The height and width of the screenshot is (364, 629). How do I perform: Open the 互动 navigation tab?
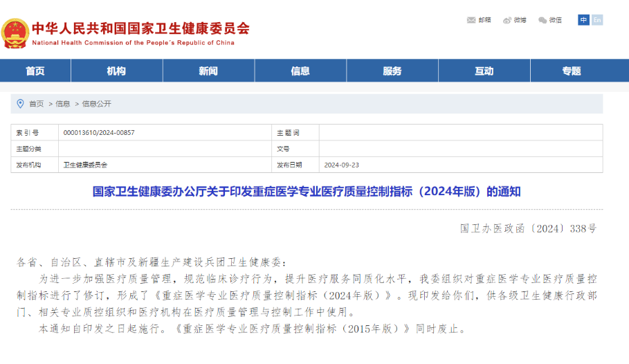click(484, 71)
